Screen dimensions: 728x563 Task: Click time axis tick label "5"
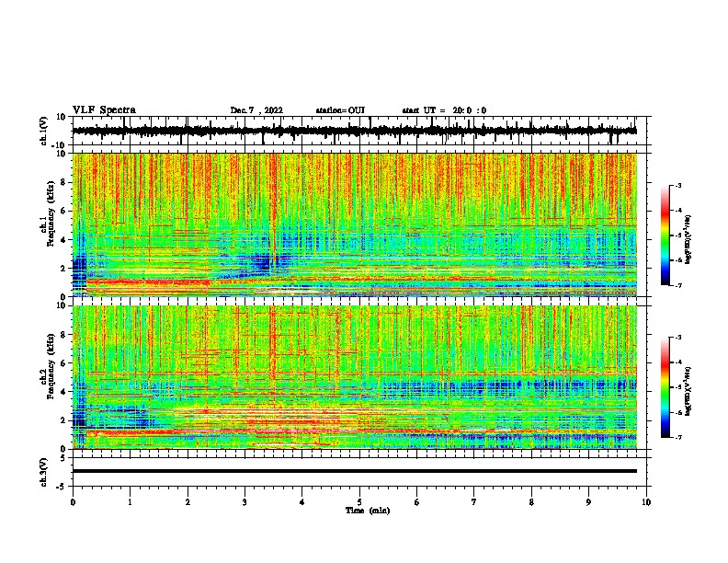click(359, 502)
